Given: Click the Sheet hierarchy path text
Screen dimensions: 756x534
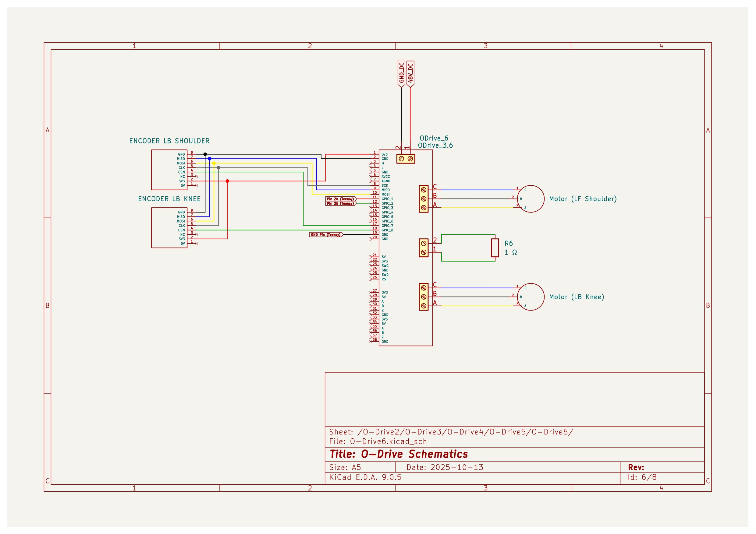Looking at the screenshot, I should tap(451, 432).
